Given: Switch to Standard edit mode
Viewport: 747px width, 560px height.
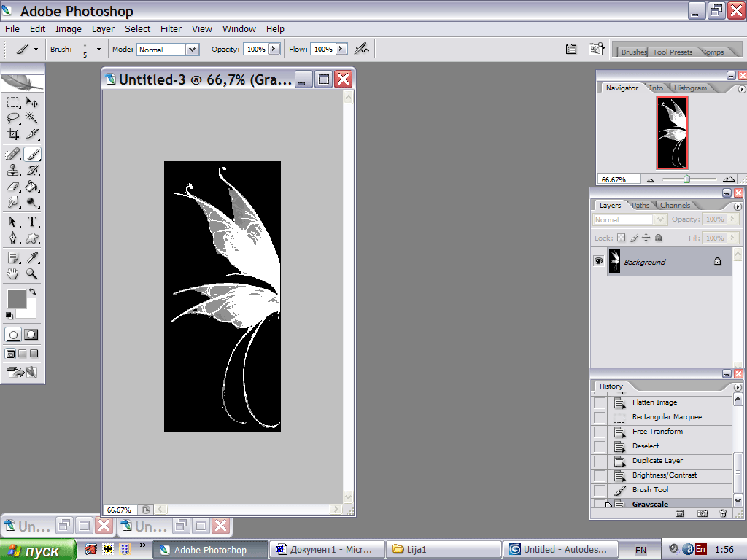Looking at the screenshot, I should (13, 335).
